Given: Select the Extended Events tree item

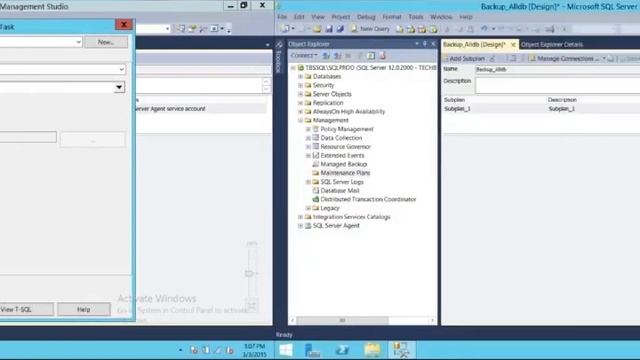Looking at the screenshot, I should [x=342, y=156].
